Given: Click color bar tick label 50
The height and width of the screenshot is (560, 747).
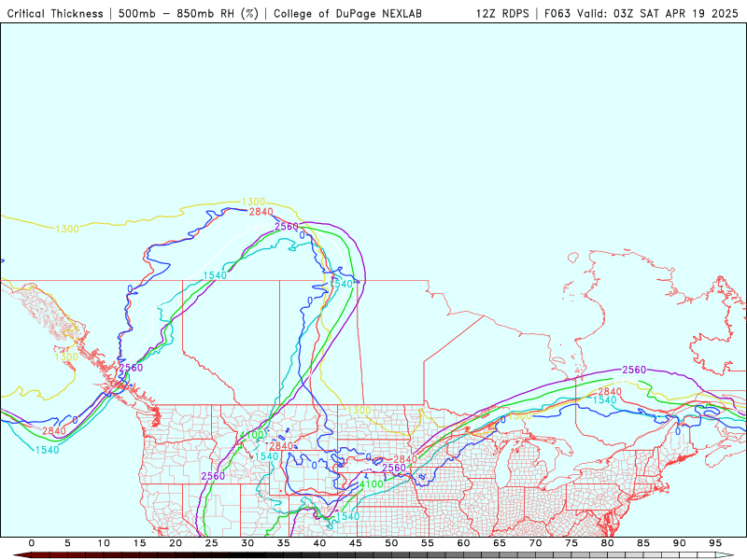Looking at the screenshot, I should (x=391, y=543).
